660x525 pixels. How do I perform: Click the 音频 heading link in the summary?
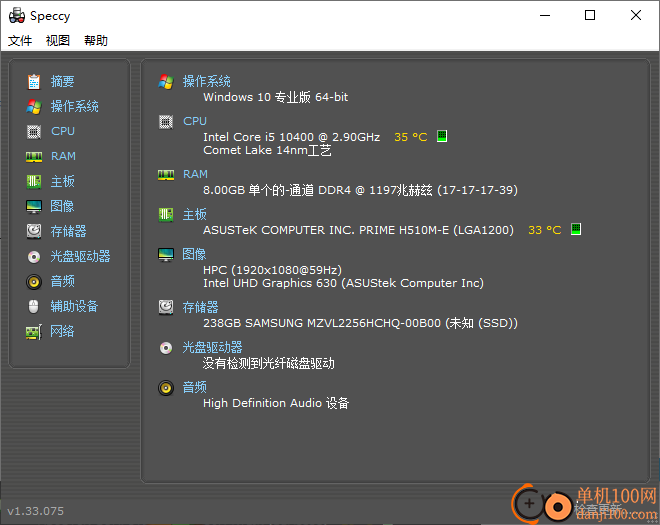click(194, 387)
